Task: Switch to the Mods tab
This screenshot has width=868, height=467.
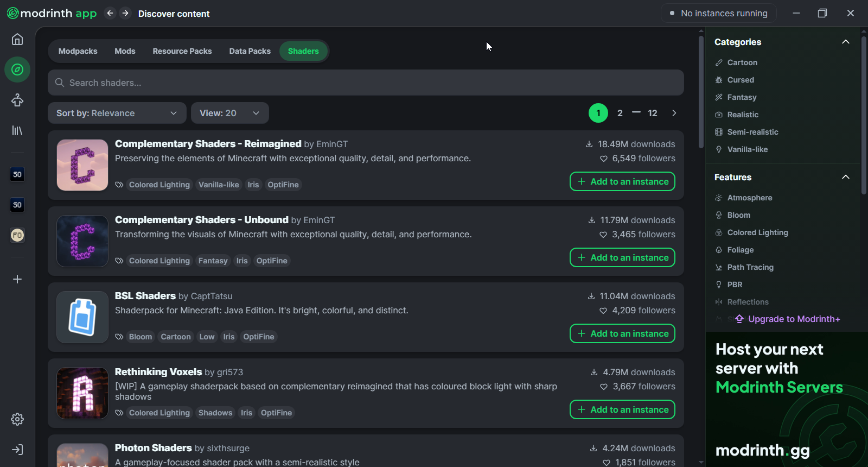Action: [125, 51]
